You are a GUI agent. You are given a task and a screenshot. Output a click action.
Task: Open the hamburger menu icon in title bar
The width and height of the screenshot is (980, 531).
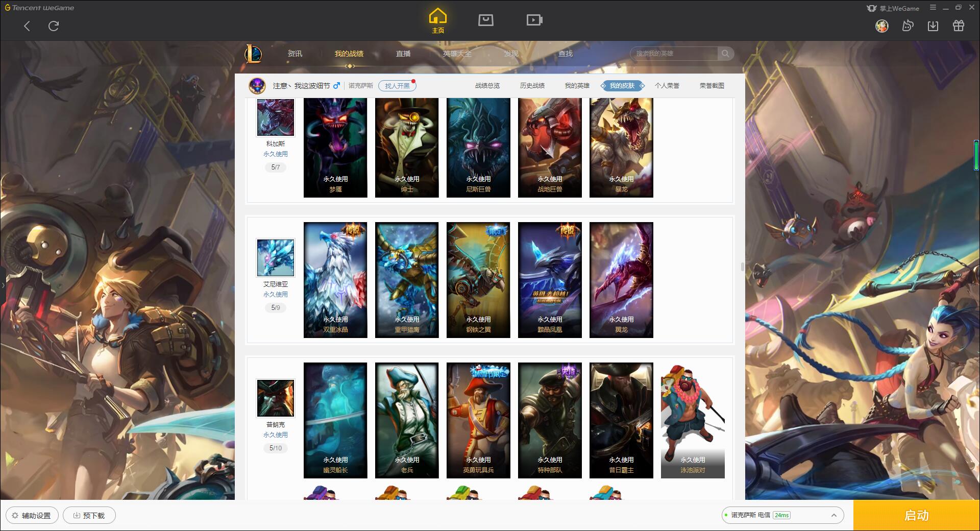coord(933,8)
